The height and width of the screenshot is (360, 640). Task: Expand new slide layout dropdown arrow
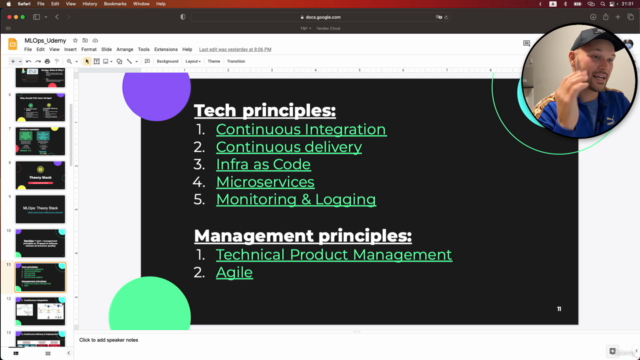tap(20, 62)
